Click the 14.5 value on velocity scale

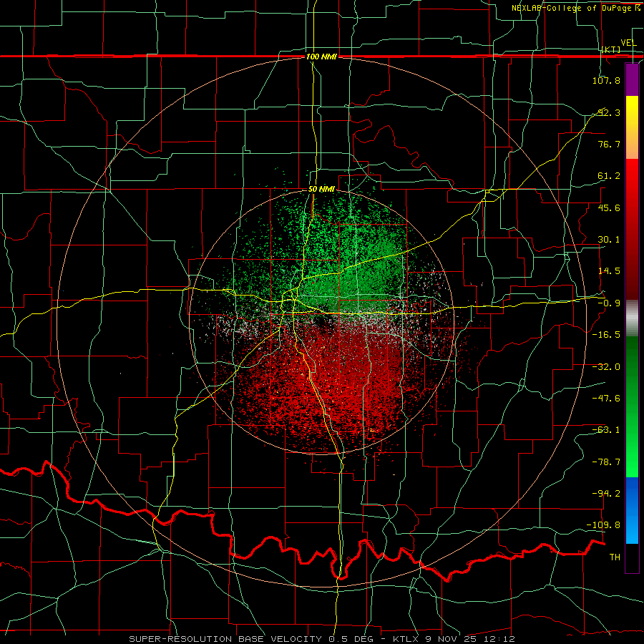coord(609,271)
